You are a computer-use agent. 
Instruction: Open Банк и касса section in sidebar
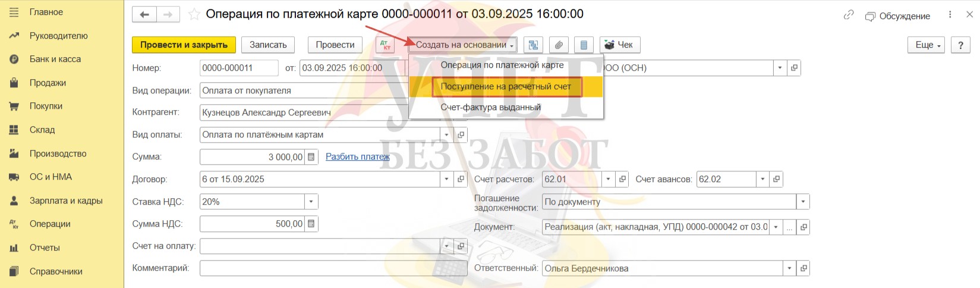click(55, 59)
